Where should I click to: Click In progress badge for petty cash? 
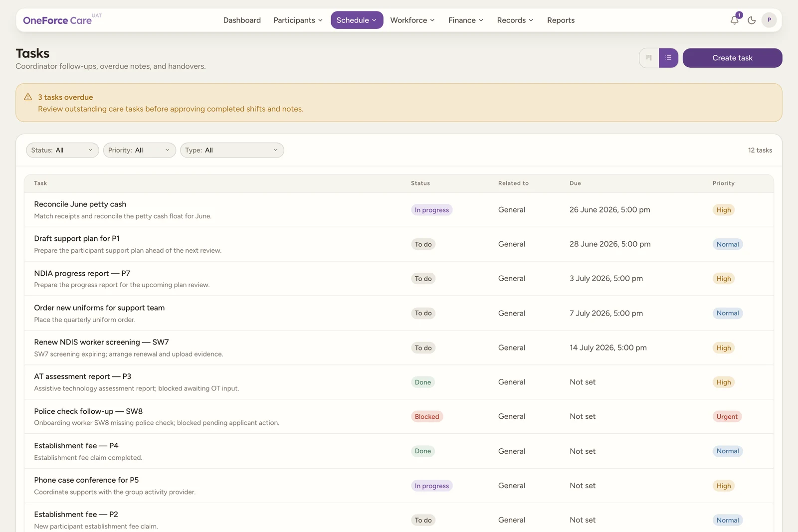pos(432,210)
